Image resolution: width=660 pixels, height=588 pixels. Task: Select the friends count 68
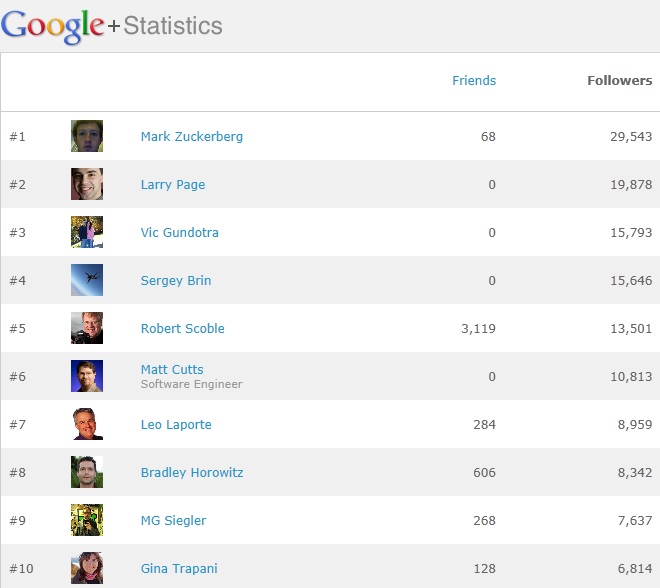pyautogui.click(x=488, y=137)
